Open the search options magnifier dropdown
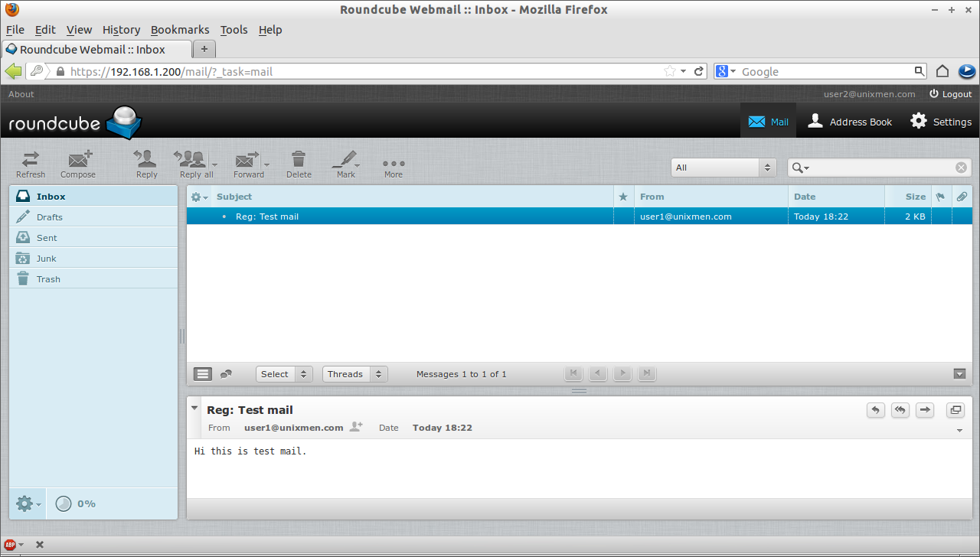980x557 pixels. click(801, 168)
